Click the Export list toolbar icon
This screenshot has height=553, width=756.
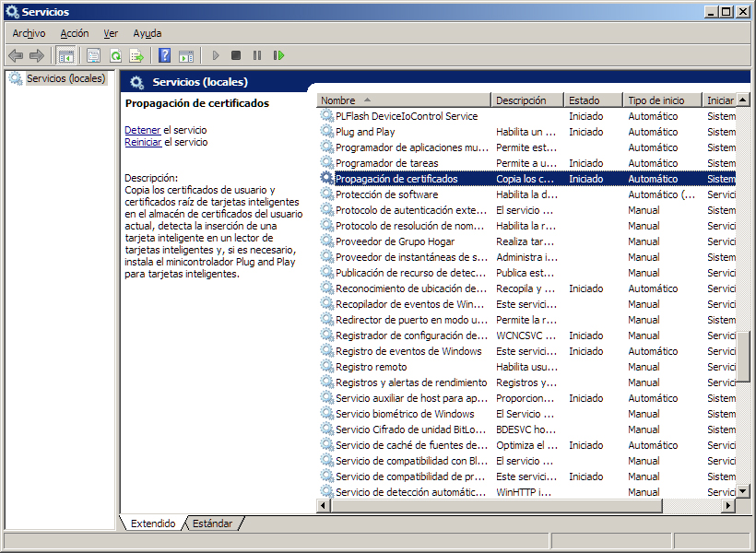point(136,56)
